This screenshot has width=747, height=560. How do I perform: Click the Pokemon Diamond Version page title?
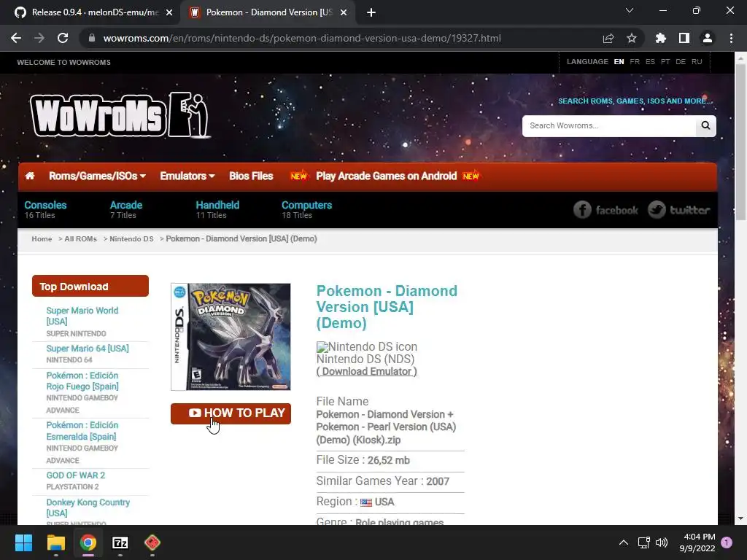(x=387, y=307)
